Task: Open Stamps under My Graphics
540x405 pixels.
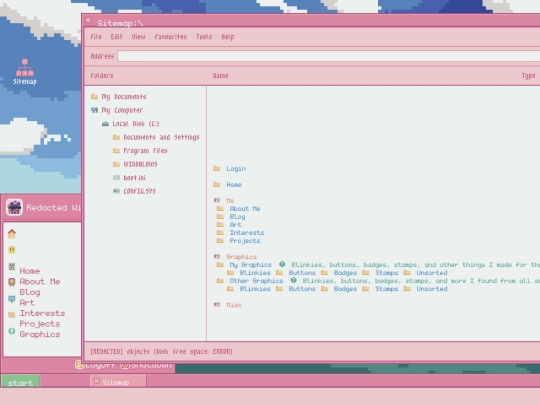Action: click(386, 272)
